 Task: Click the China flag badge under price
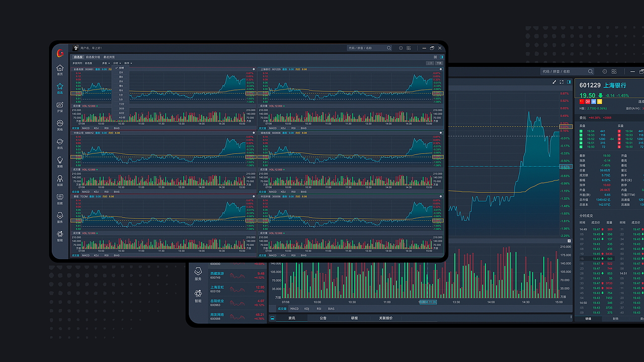coord(582,102)
